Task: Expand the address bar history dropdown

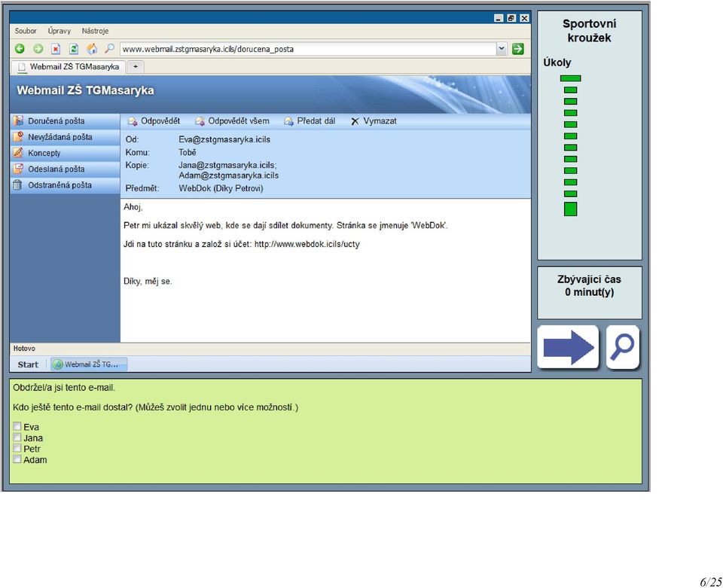Action: coord(502,49)
